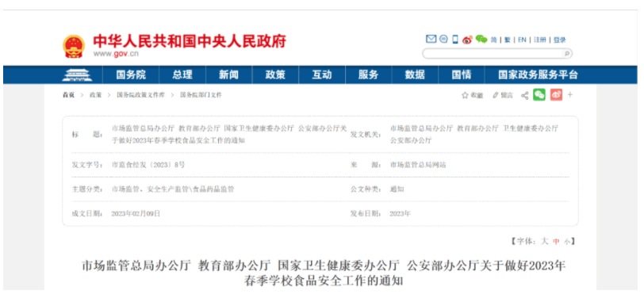The height and width of the screenshot is (294, 644).
Task: Click the WeChat icon in top header
Action: click(x=481, y=39)
